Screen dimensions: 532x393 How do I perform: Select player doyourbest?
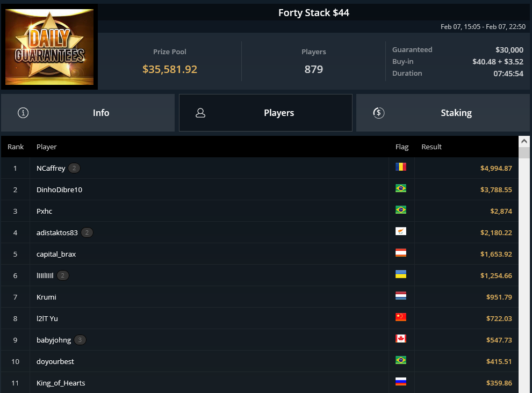point(55,361)
